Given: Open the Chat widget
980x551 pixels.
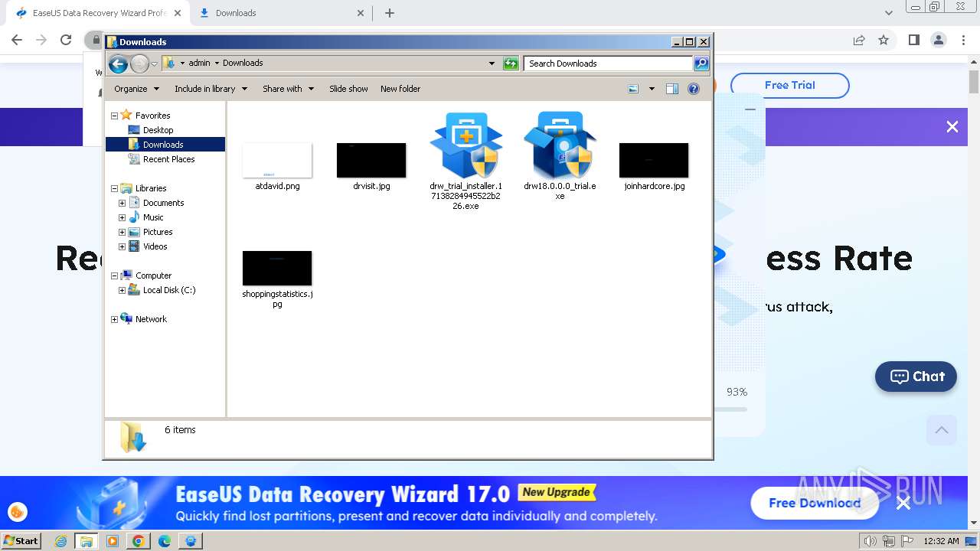Looking at the screenshot, I should point(916,377).
